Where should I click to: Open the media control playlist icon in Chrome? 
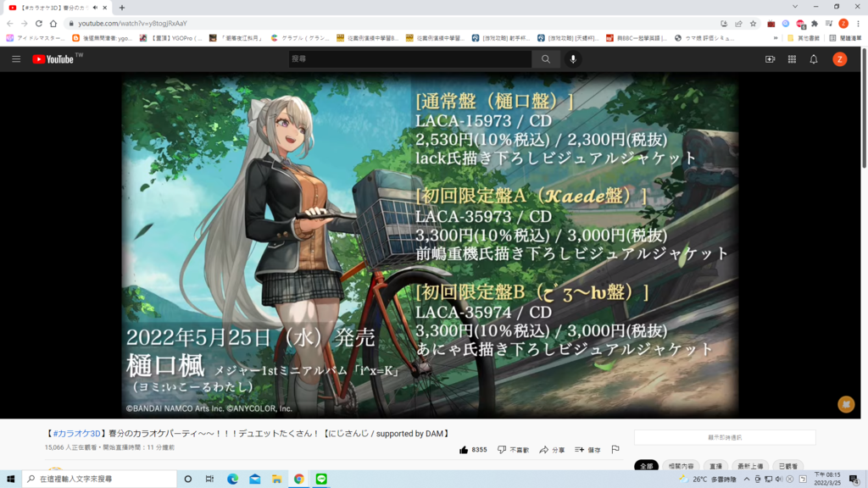tap(829, 23)
